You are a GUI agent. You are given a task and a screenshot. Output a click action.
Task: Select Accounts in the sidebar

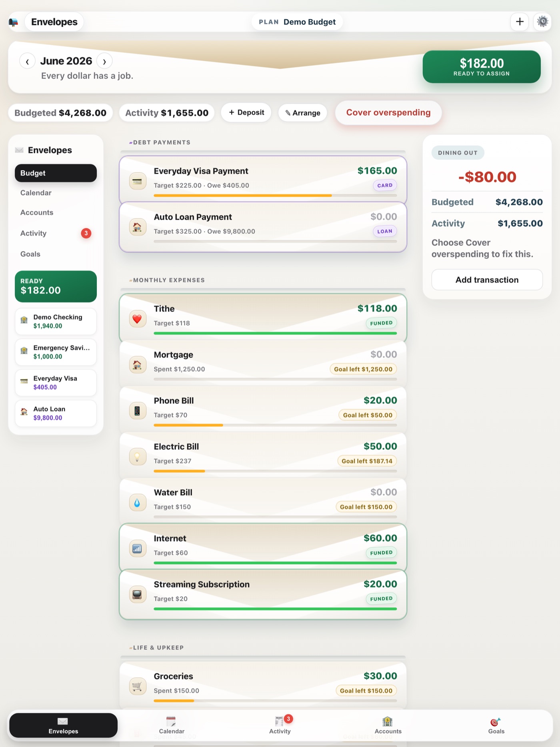click(x=56, y=212)
